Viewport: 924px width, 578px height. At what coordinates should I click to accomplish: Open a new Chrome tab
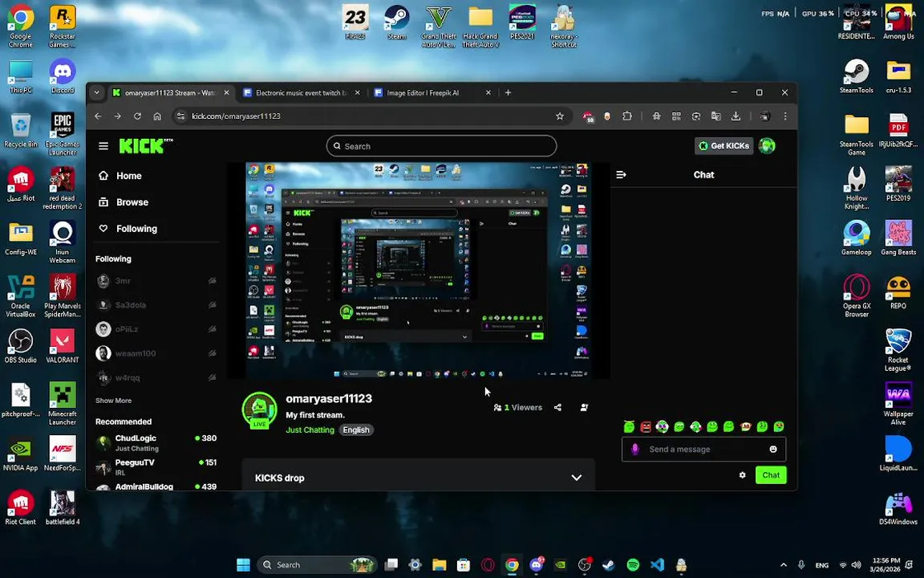(x=508, y=92)
